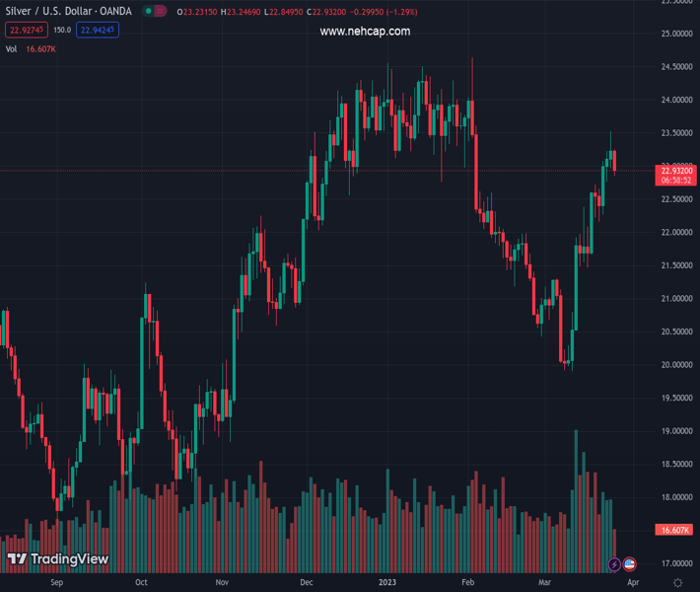Click the US flag economic event icon
The width and height of the screenshot is (700, 592).
pos(630,564)
